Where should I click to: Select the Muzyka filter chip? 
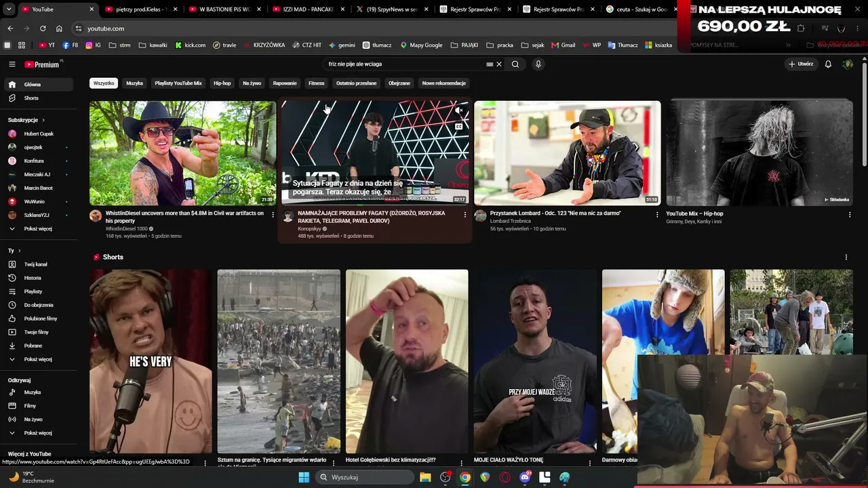[x=134, y=83]
